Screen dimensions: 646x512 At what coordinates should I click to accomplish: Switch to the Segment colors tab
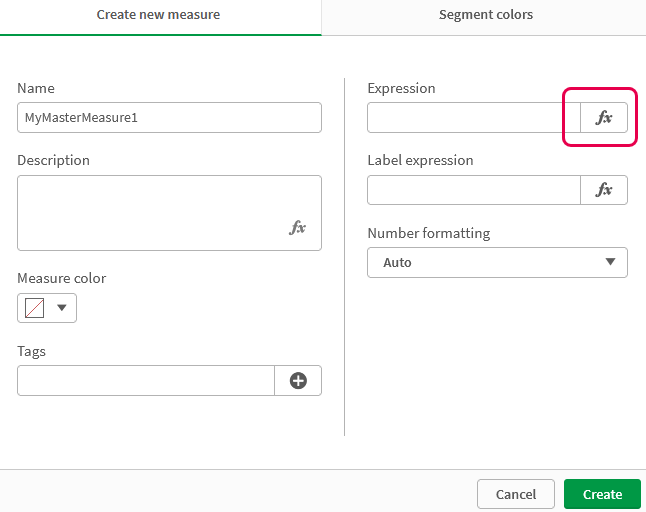pos(485,15)
